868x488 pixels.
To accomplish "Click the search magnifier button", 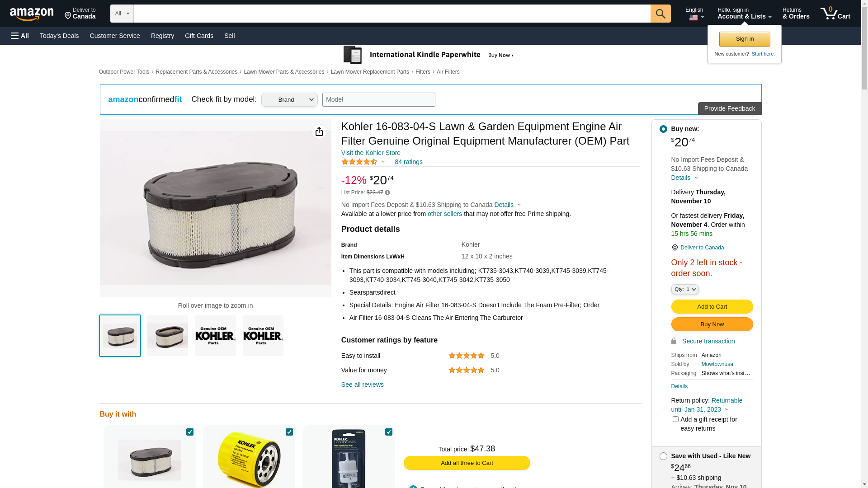I will (660, 14).
